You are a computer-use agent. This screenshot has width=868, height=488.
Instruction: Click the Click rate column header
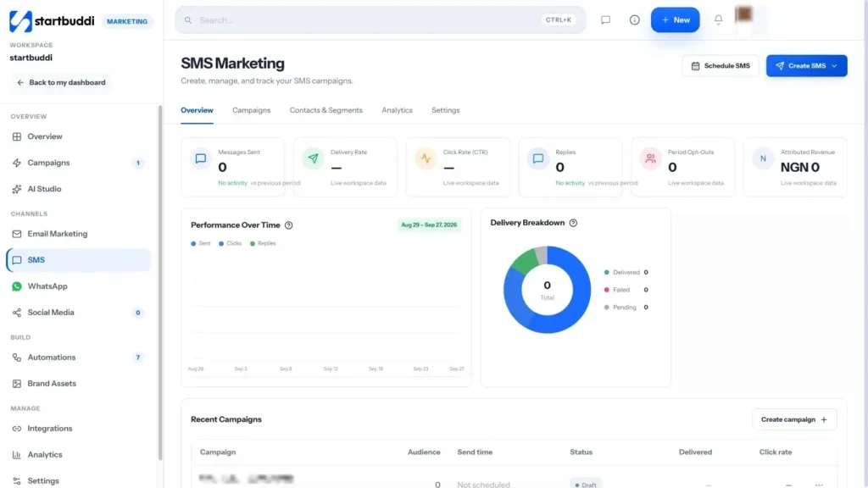tap(775, 452)
